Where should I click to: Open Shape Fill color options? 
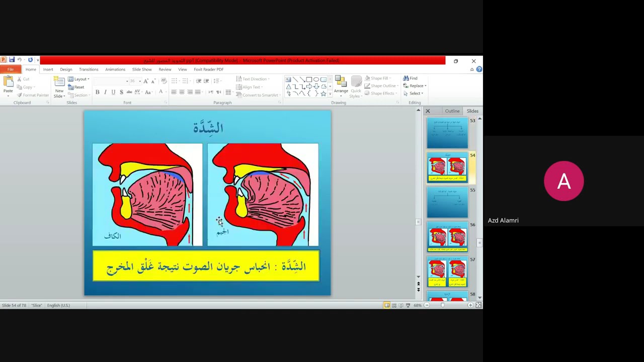click(x=378, y=78)
